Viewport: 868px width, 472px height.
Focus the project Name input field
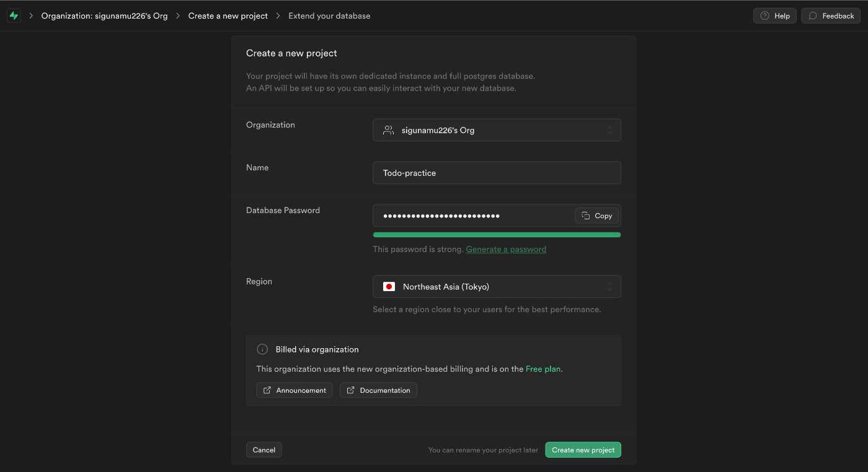tap(496, 173)
